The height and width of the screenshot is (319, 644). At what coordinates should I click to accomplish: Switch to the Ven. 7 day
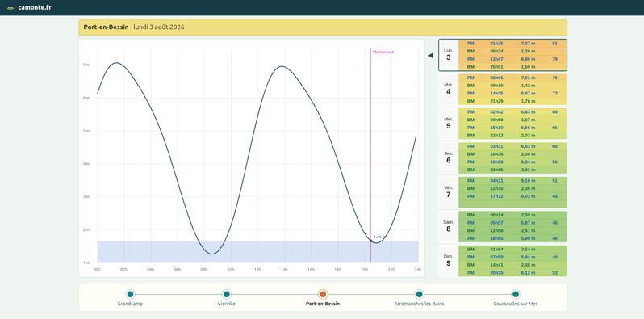click(x=503, y=192)
